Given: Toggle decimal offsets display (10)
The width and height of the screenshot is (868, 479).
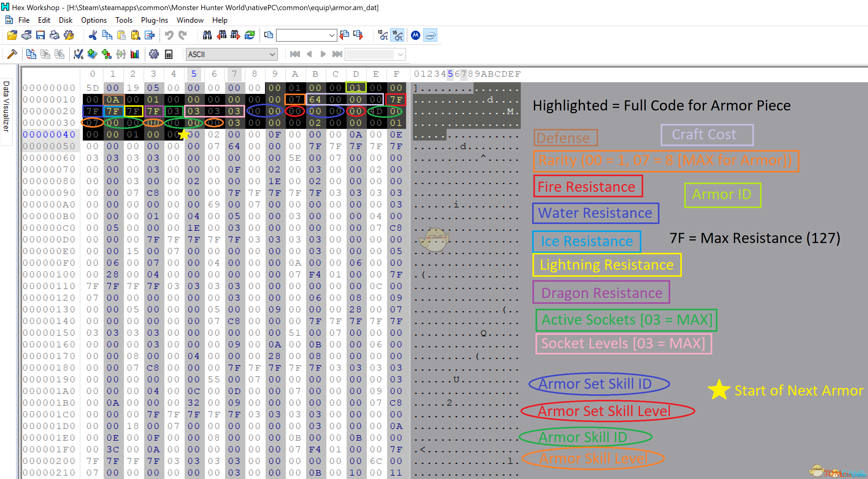Looking at the screenshot, I should (383, 35).
